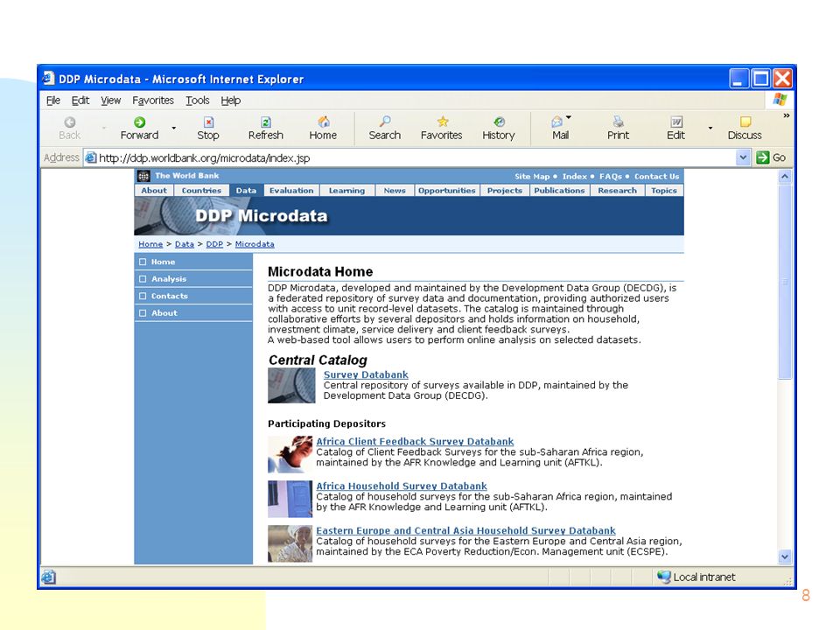
Task: Click the IE icon in status bar
Action: tap(48, 577)
